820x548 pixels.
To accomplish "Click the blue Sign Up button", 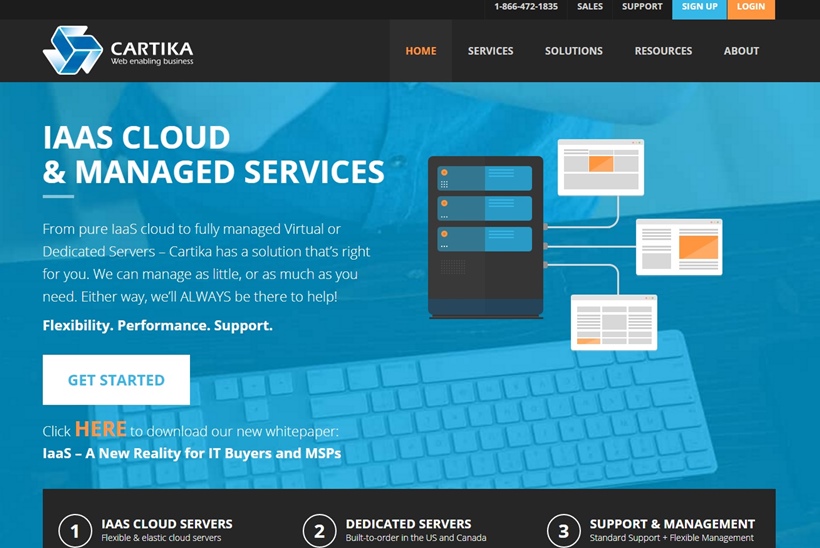I will [x=700, y=7].
